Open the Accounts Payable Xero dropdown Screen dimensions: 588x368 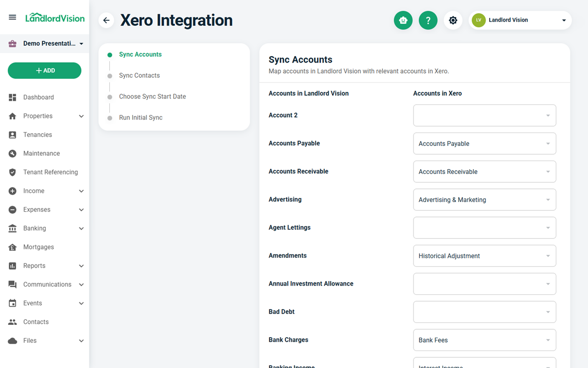pos(485,144)
